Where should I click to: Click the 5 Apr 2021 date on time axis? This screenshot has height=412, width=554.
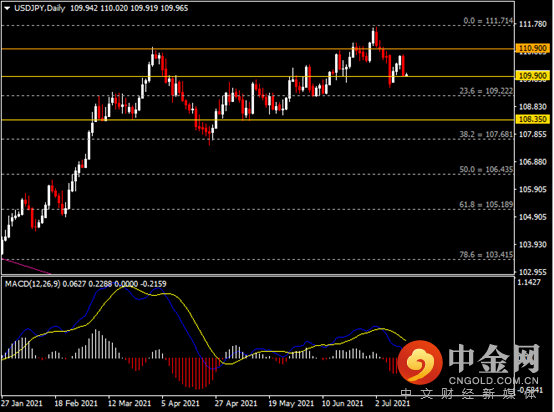click(x=180, y=403)
